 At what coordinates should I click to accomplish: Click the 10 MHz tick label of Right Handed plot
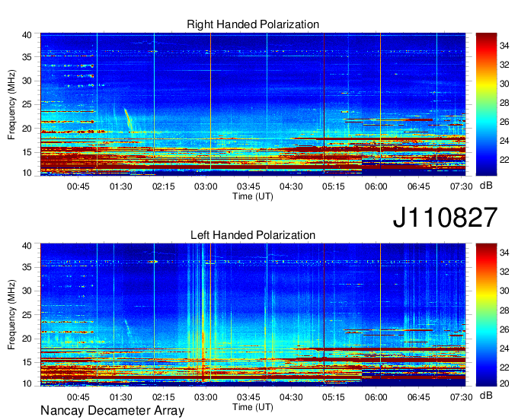point(27,173)
